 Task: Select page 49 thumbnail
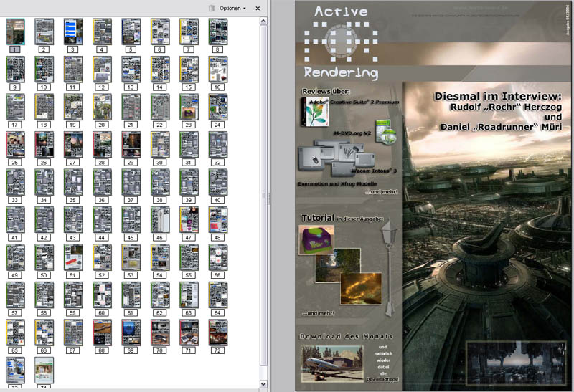[15, 258]
